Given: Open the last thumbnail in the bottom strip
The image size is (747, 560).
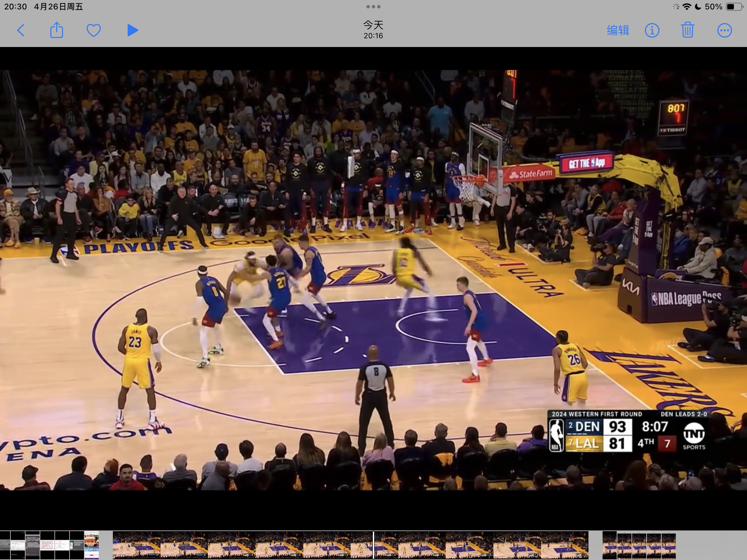Looking at the screenshot, I should [x=669, y=545].
